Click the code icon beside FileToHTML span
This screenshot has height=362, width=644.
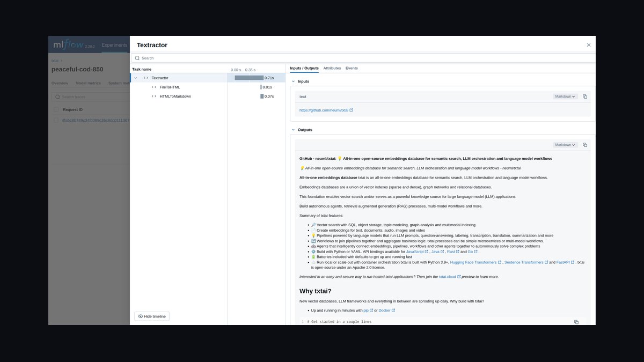tap(154, 87)
